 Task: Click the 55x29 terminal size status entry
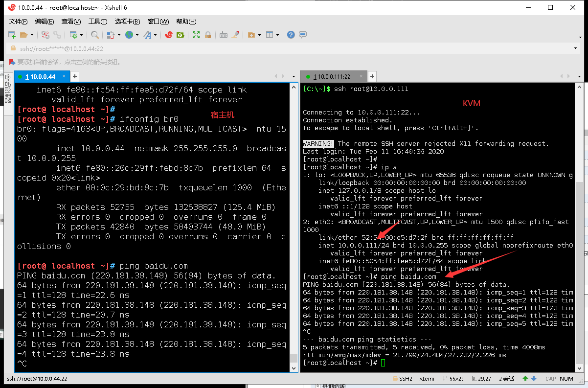452,379
